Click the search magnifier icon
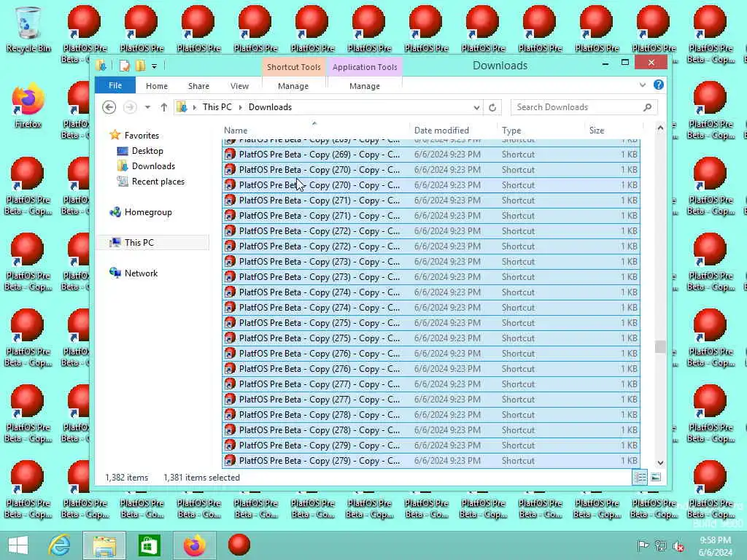 tap(648, 107)
